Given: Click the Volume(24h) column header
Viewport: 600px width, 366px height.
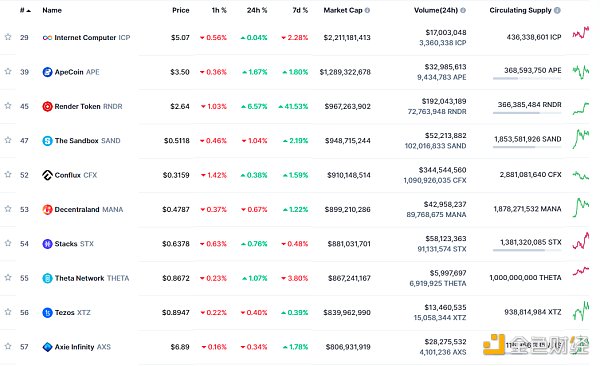Looking at the screenshot, I should [436, 10].
